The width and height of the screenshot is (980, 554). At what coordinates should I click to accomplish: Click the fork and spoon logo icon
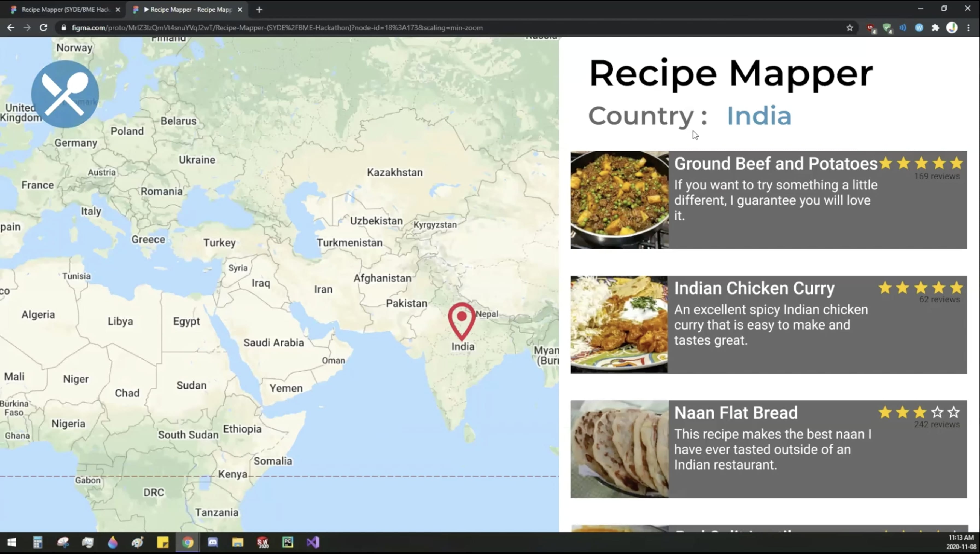(x=65, y=94)
